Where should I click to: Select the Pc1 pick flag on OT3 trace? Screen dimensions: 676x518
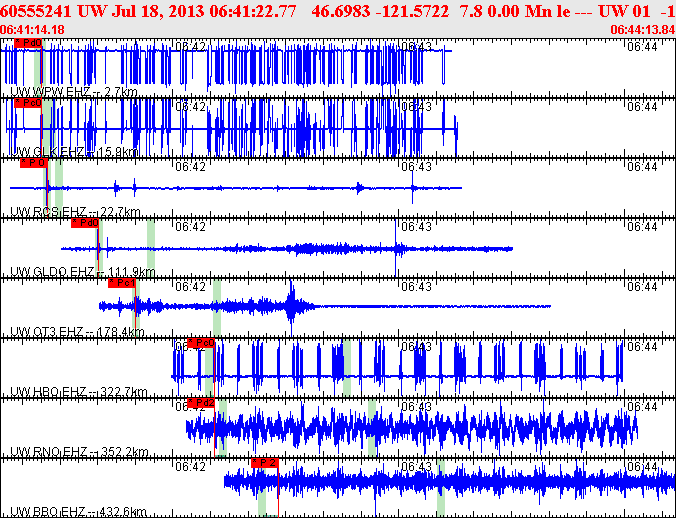click(122, 283)
